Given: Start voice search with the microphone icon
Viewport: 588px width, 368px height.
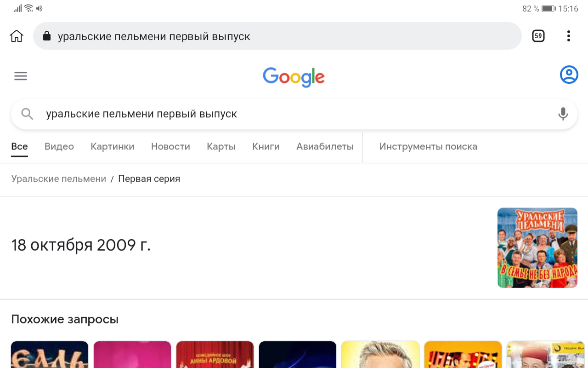Looking at the screenshot, I should [563, 114].
